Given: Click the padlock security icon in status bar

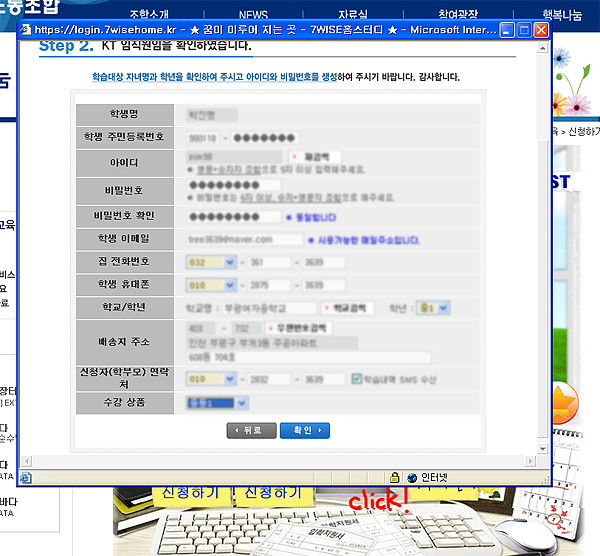Looking at the screenshot, I should [395, 477].
